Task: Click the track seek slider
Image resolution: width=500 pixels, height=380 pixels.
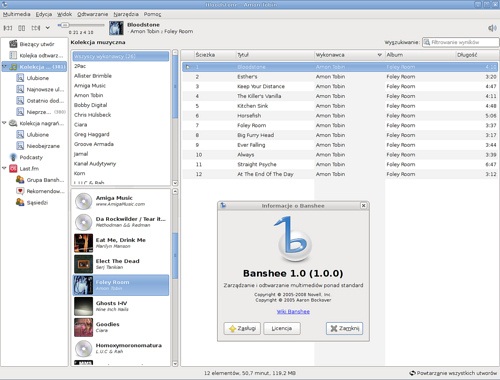Action: click(81, 25)
